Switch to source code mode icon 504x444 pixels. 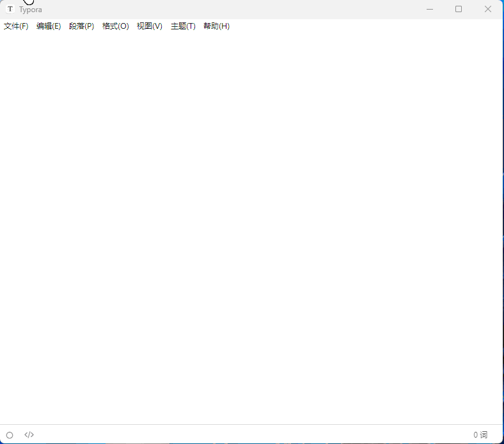tap(29, 434)
